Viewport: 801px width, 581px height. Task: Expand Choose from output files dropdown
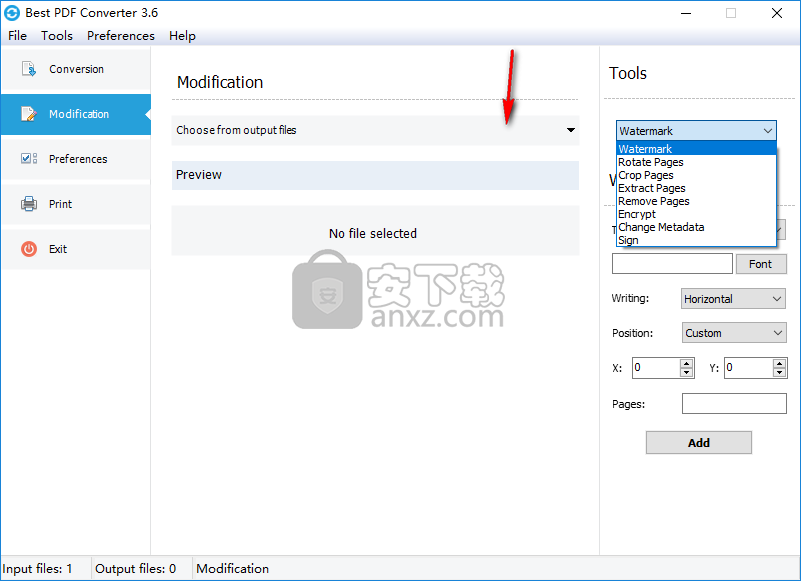click(x=375, y=130)
